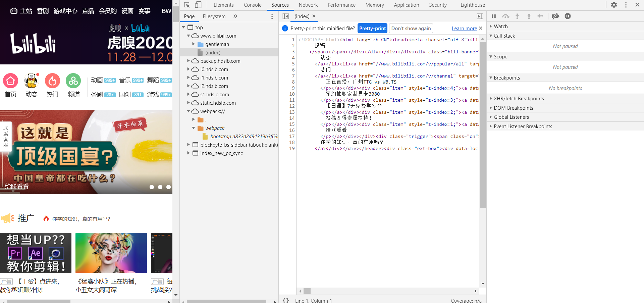Click the Step into function icon

coord(517,16)
